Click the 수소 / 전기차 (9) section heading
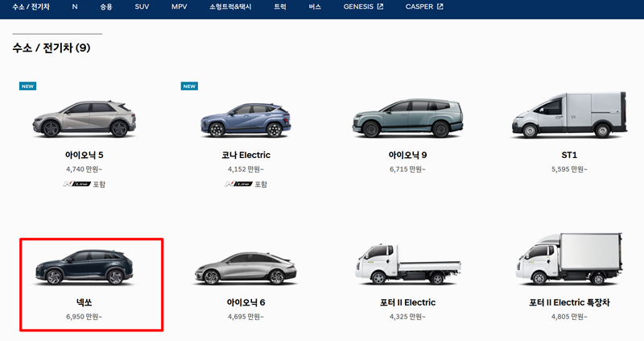Image resolution: width=644 pixels, height=341 pixels. click(52, 48)
